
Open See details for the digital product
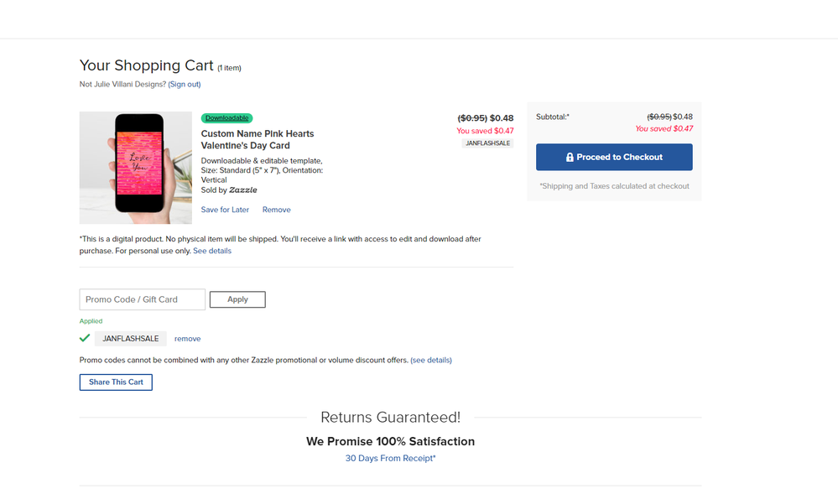pos(212,251)
